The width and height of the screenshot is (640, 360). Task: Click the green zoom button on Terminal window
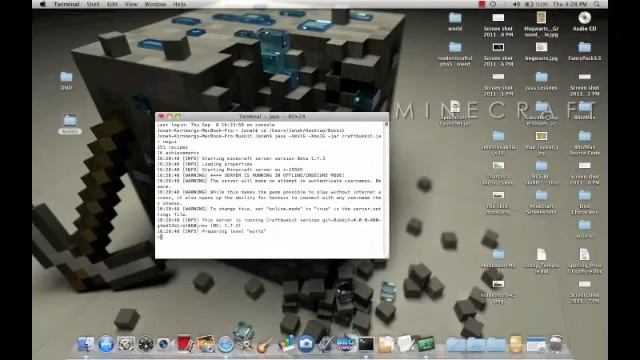pos(178,116)
